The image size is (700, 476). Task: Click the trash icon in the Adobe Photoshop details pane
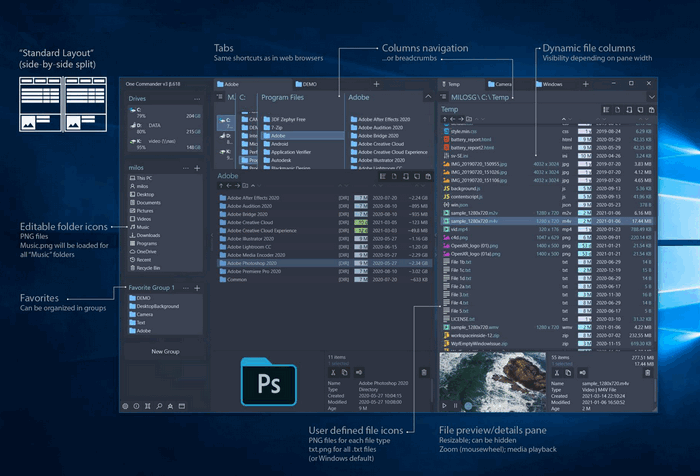pyautogui.click(x=424, y=372)
